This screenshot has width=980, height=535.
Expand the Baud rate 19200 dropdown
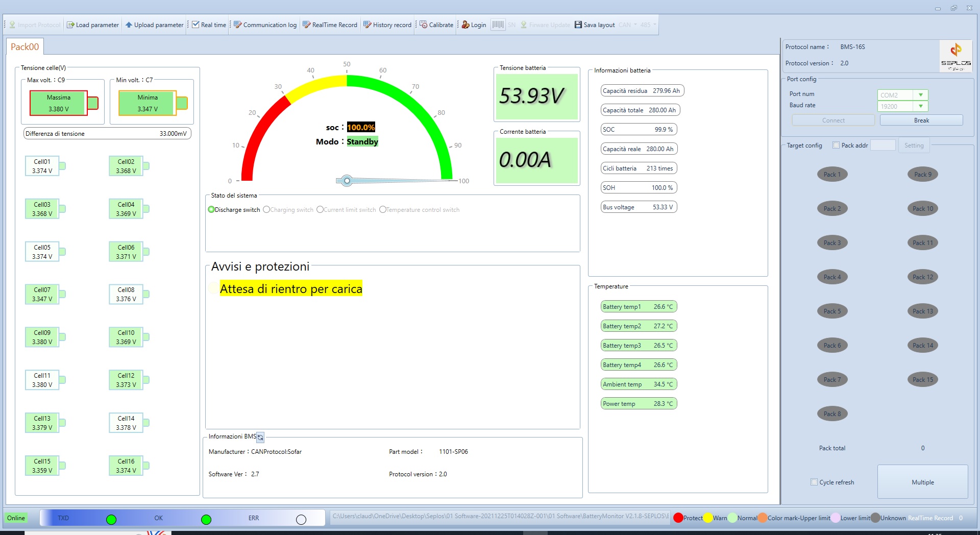pyautogui.click(x=921, y=106)
